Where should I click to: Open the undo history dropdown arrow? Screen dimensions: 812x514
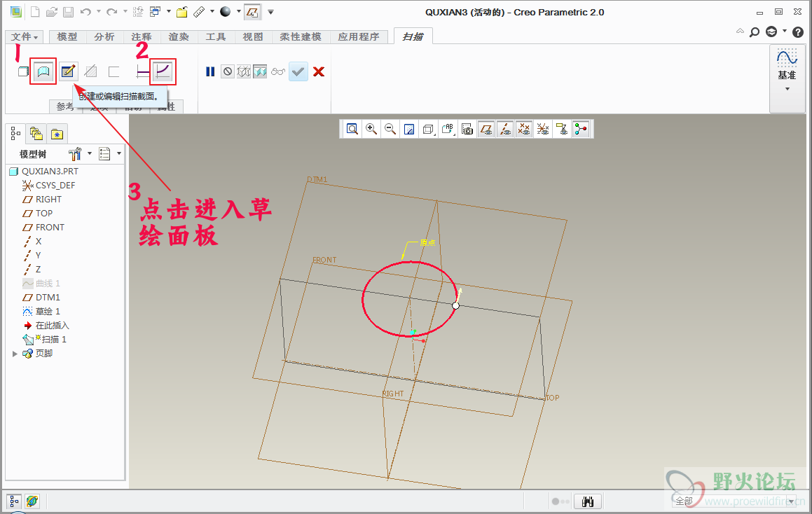[x=98, y=11]
